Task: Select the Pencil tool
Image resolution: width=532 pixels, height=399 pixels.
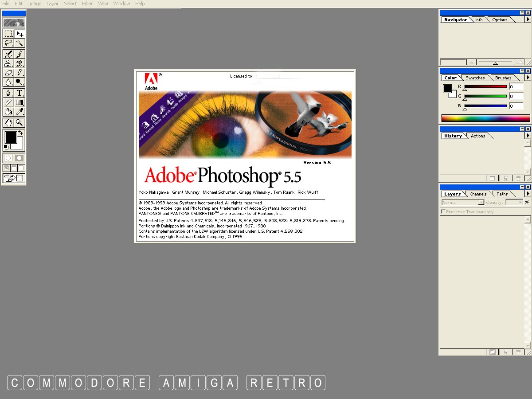Action: coord(20,73)
